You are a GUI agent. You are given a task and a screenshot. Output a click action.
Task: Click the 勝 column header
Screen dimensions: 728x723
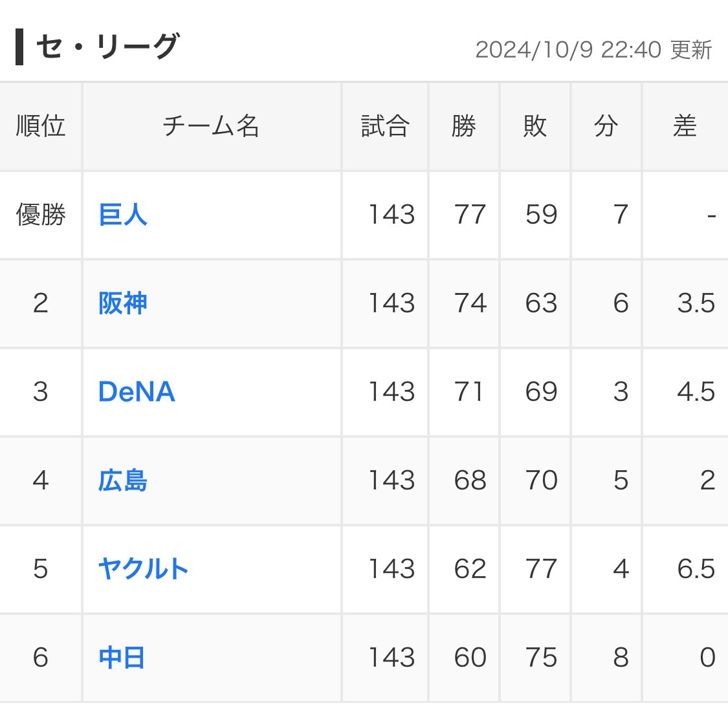point(464,126)
